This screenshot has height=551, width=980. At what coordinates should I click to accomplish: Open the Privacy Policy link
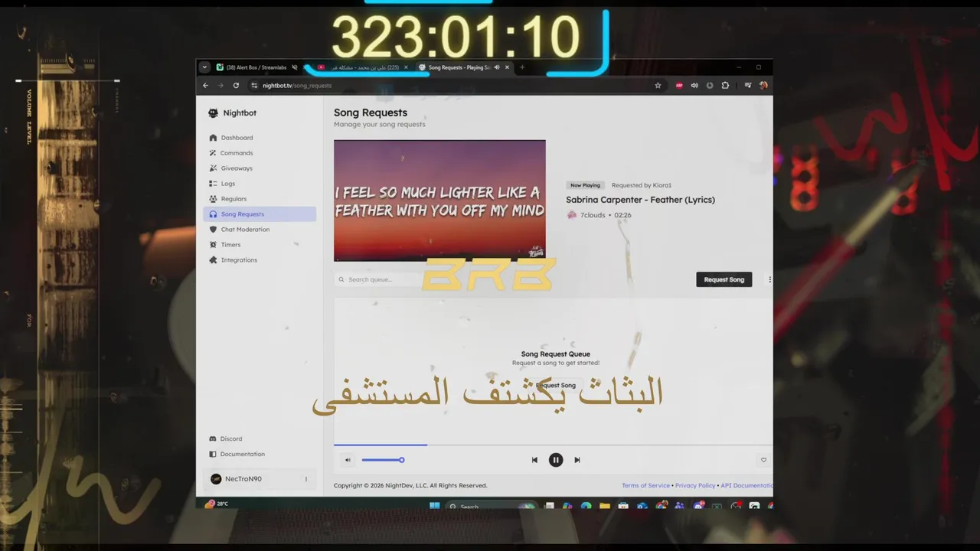695,485
